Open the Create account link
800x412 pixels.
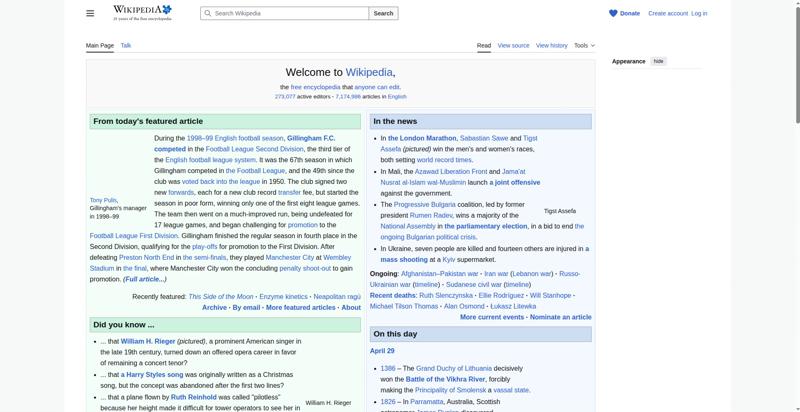[x=667, y=13]
